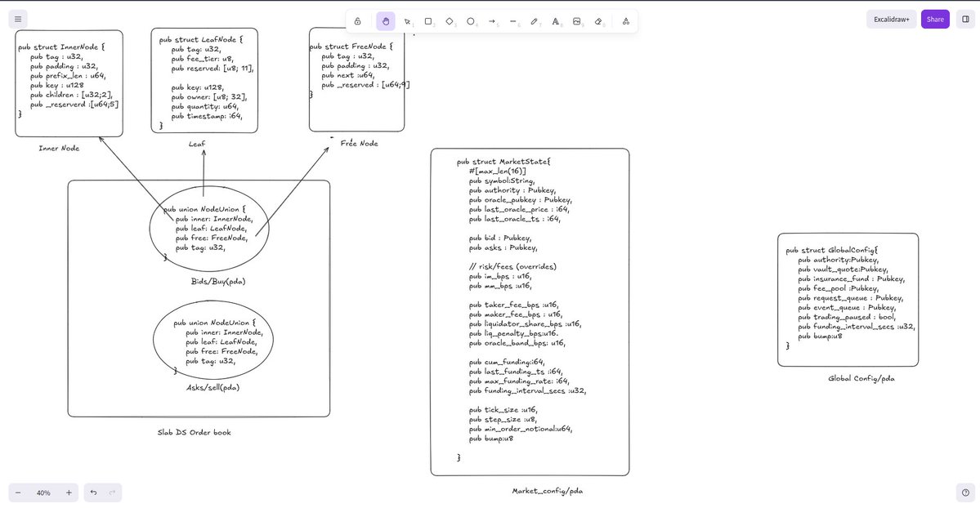980x508 pixels.
Task: Click the Excalidraw+ button
Action: 891,20
